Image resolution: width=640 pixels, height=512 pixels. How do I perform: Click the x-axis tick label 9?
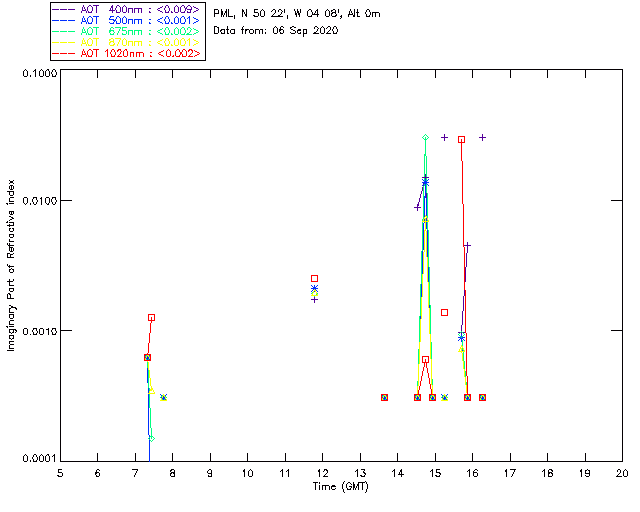coord(210,473)
